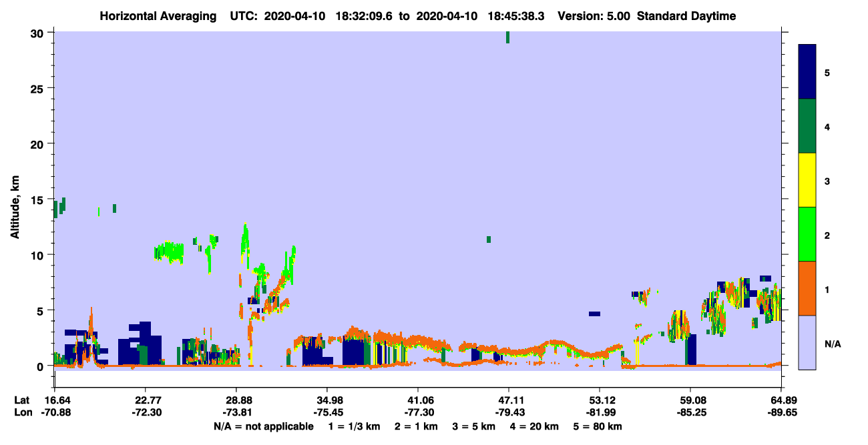Click the dark green level 4 color swatch
This screenshot has height=445, width=868.
click(x=807, y=126)
